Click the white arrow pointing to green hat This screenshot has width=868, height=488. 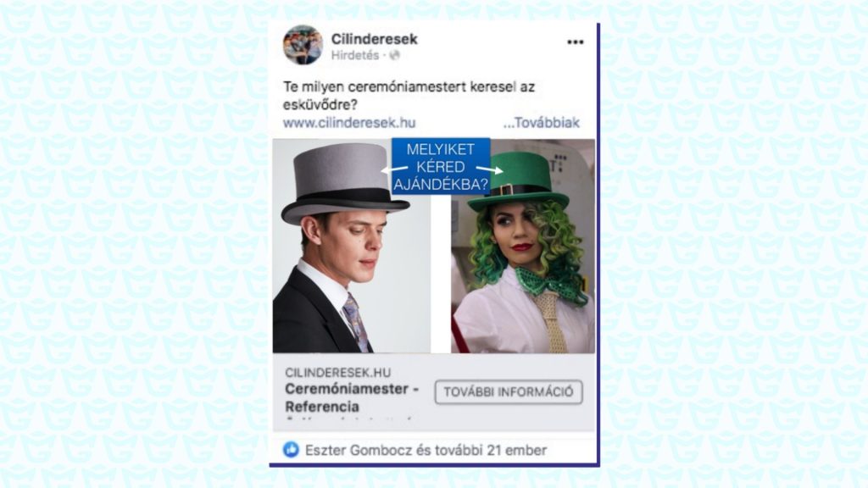490,169
